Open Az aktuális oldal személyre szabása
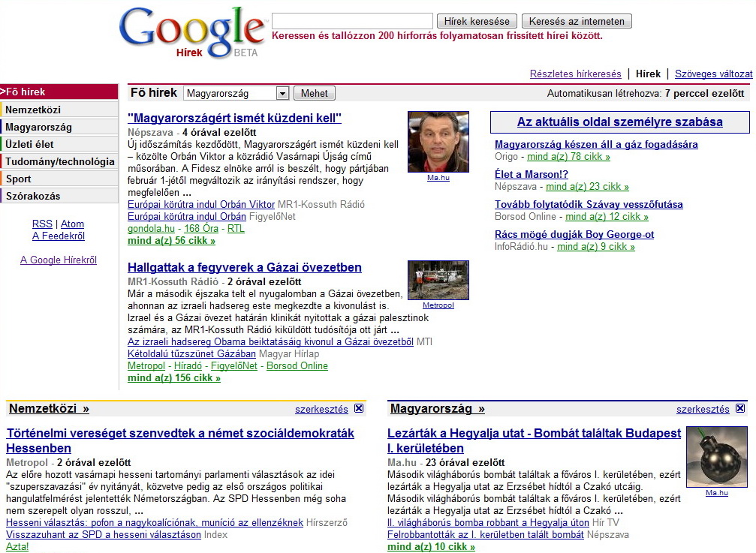 [x=620, y=122]
